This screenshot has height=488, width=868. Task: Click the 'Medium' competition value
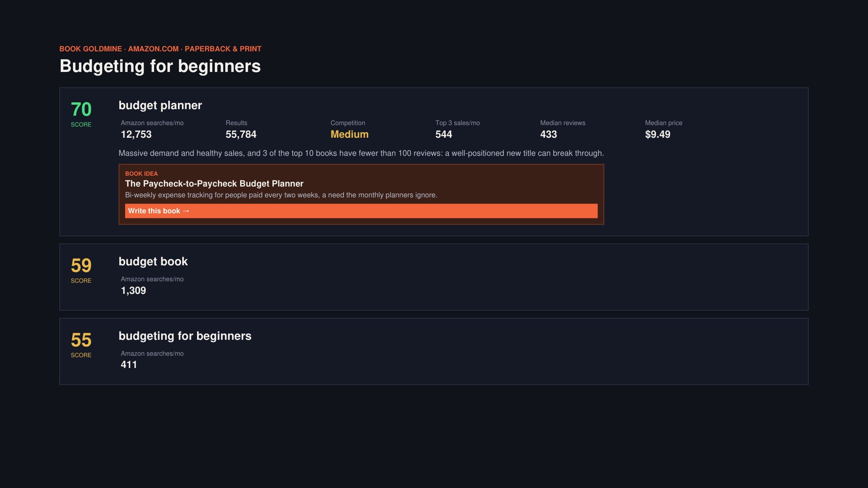pyautogui.click(x=349, y=134)
